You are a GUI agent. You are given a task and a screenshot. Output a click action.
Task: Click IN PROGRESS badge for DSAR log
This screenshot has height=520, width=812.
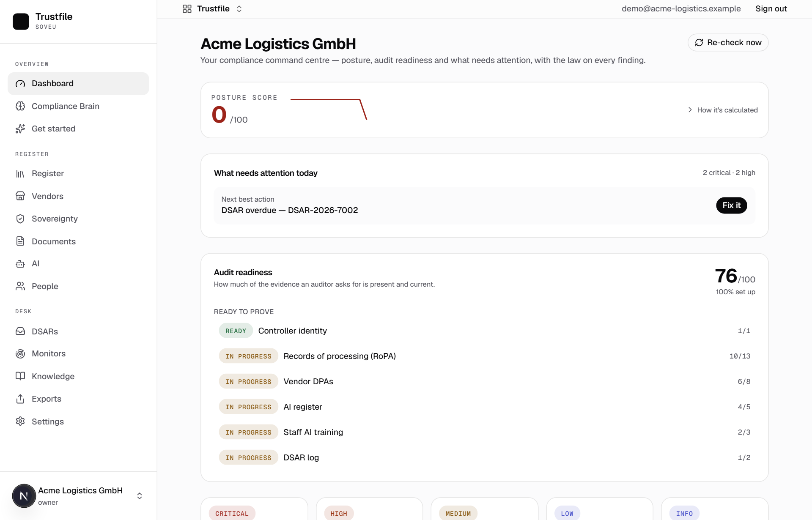[248, 458]
